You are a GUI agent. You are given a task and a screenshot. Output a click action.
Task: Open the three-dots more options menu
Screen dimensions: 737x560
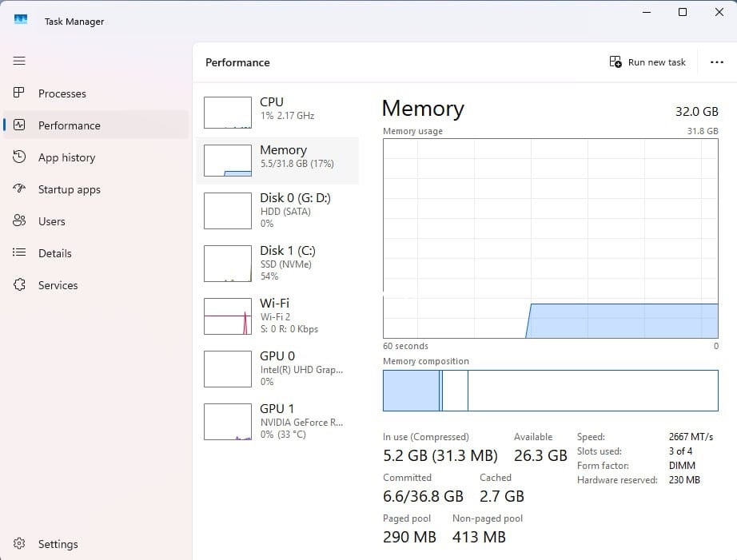click(716, 62)
